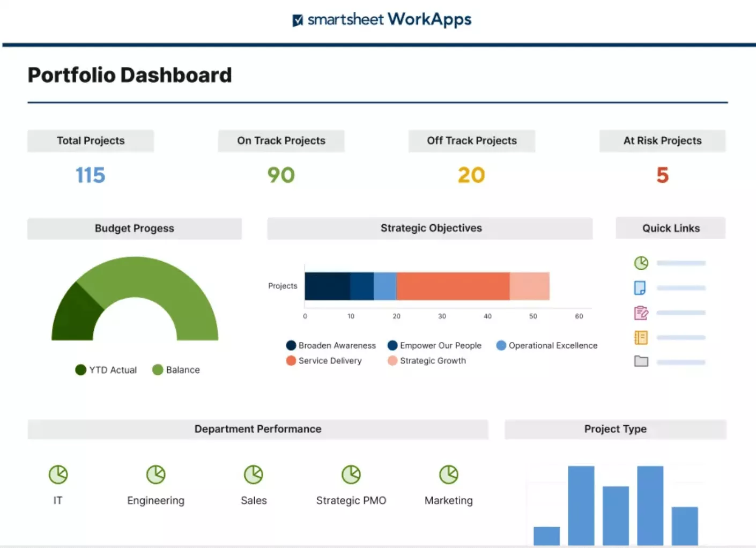Open the blue sticky note Quick Links icon

tap(640, 288)
